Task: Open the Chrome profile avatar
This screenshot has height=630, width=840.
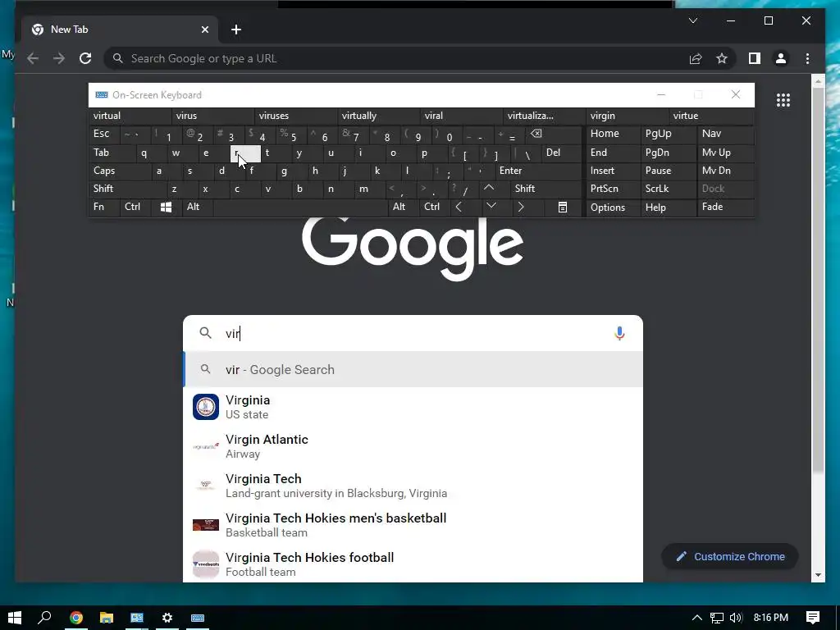Action: pos(781,58)
